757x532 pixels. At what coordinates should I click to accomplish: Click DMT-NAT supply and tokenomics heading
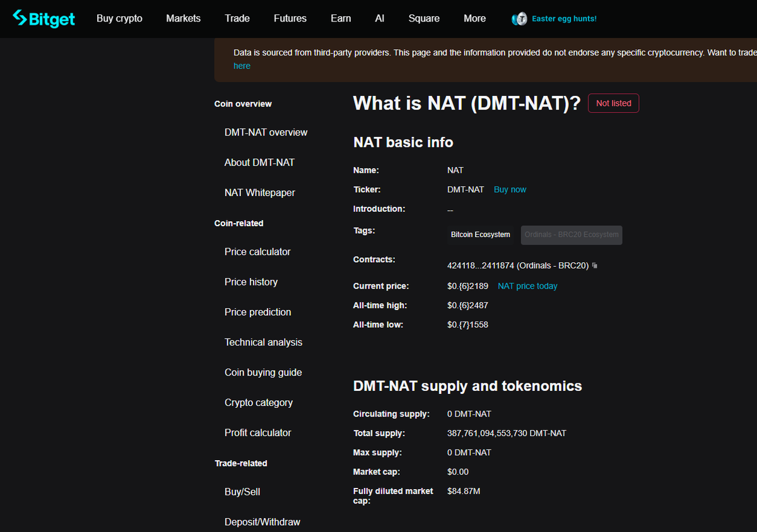tap(467, 386)
